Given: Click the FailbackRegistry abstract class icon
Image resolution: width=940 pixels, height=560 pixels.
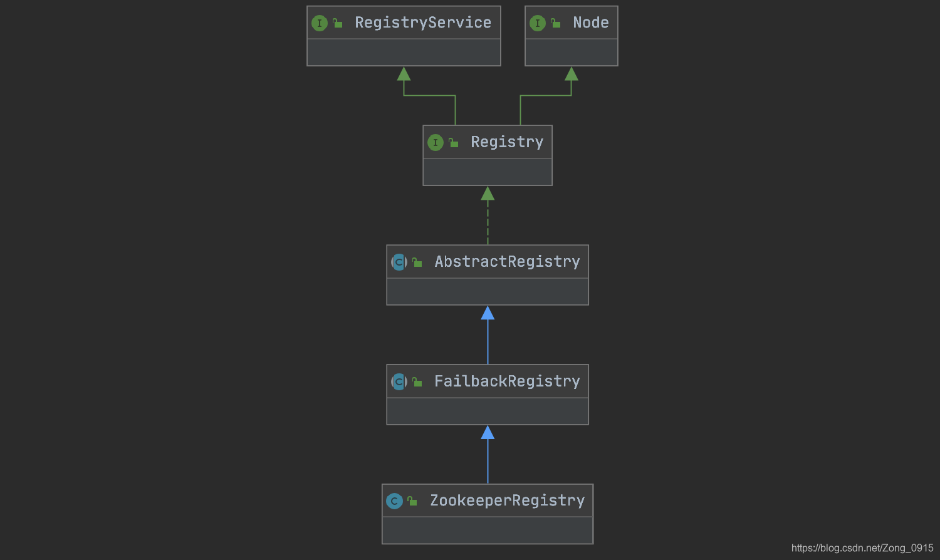Looking at the screenshot, I should pos(399,381).
